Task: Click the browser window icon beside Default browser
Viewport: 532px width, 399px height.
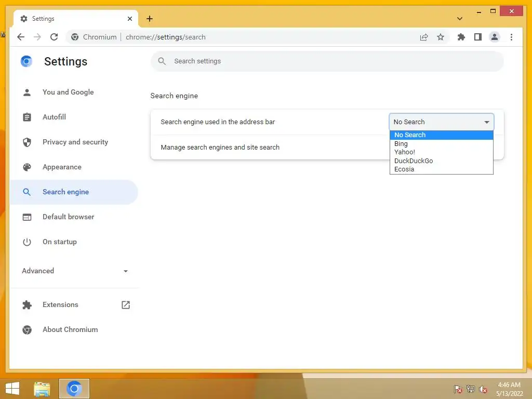Action: pyautogui.click(x=27, y=217)
